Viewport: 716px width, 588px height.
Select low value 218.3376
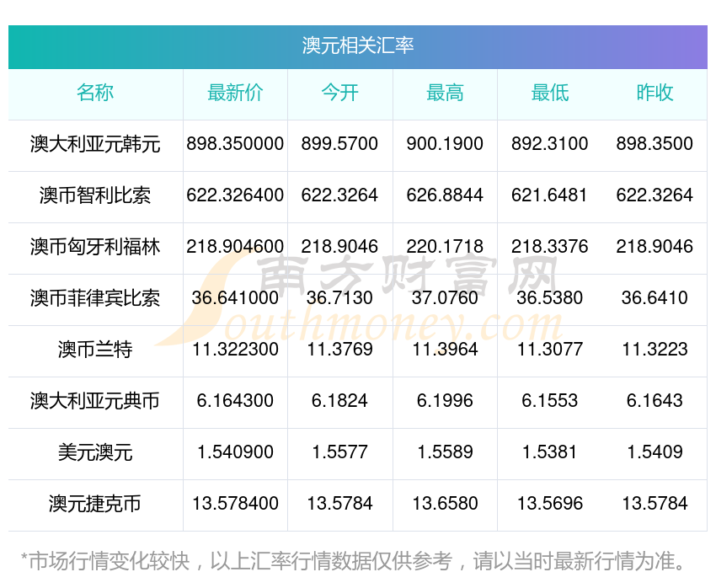click(x=550, y=247)
